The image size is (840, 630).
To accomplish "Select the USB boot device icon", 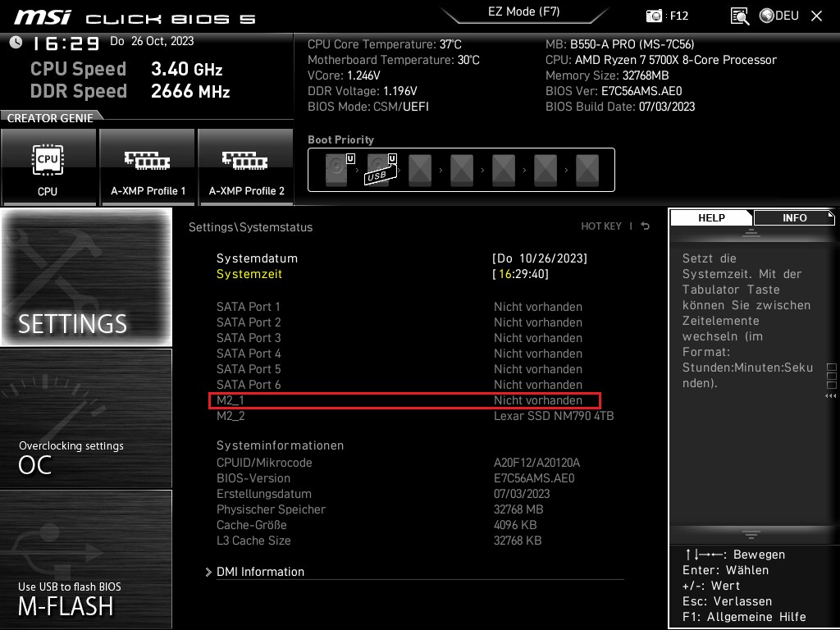I will tap(381, 169).
